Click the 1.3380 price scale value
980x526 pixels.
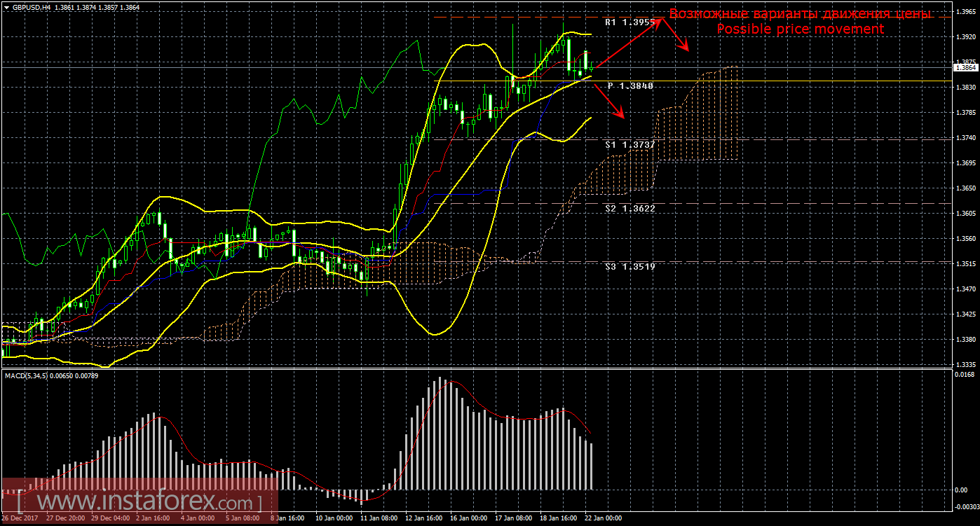(x=965, y=340)
